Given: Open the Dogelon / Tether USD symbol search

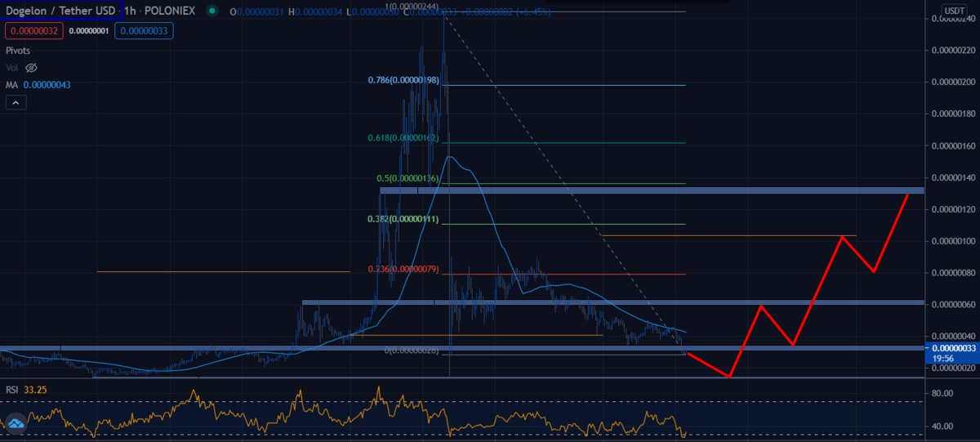Looking at the screenshot, I should coord(60,11).
